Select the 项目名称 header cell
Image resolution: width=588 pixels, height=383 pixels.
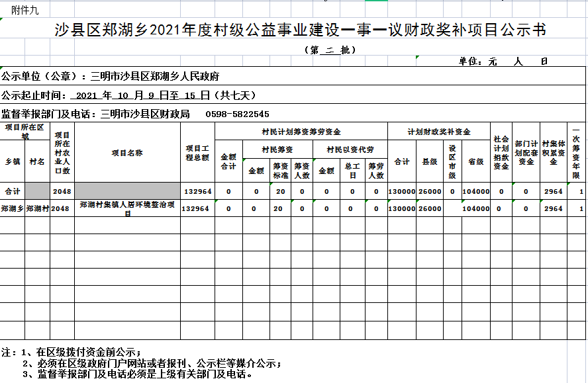pos(127,153)
